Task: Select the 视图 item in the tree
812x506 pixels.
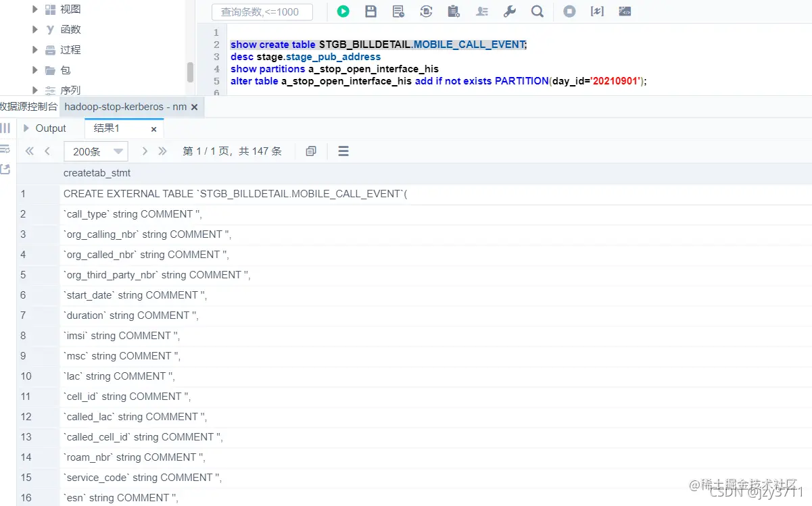Action: (x=70, y=9)
